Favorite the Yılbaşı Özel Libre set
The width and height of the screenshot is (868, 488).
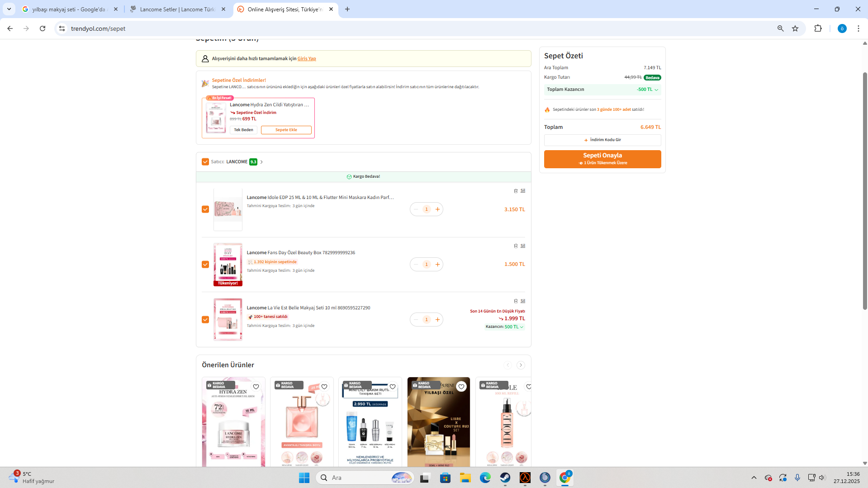tap(461, 387)
